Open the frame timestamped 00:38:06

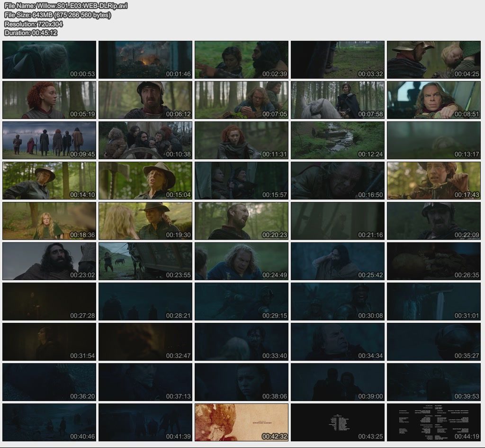click(x=242, y=382)
